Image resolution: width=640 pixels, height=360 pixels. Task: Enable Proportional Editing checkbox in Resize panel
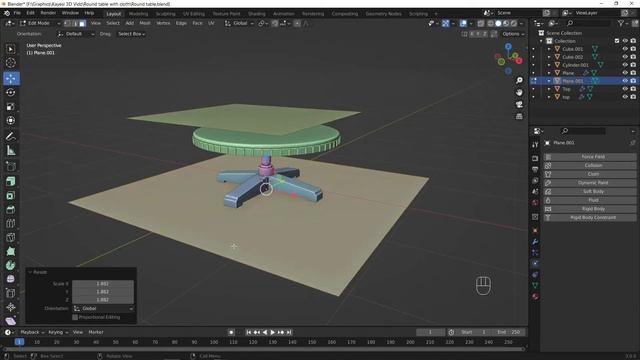pos(75,317)
